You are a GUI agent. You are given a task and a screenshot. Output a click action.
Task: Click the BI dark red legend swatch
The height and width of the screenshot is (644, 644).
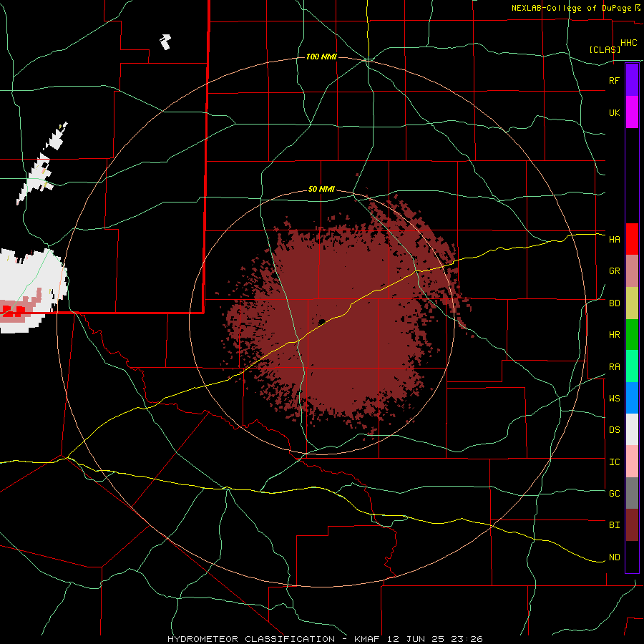[632, 525]
